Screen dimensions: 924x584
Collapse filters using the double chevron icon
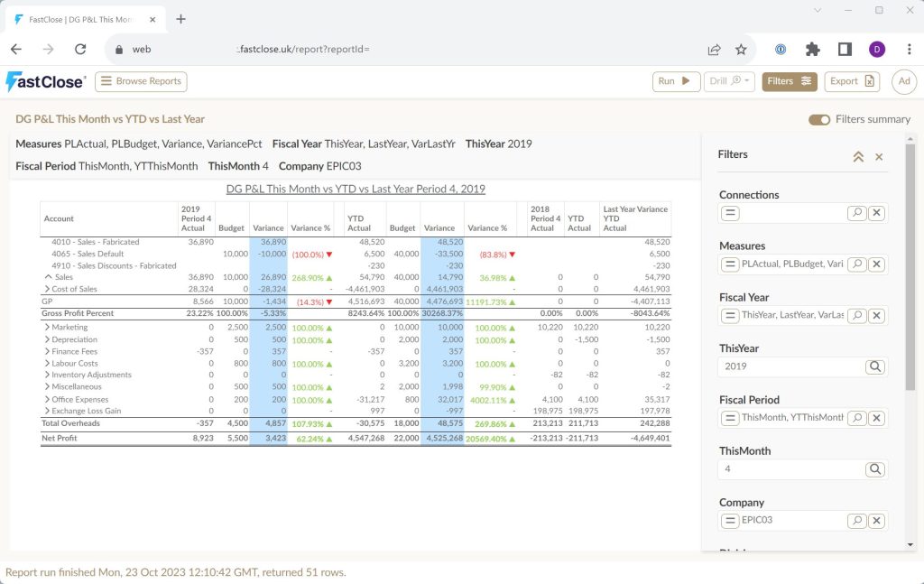coord(858,156)
